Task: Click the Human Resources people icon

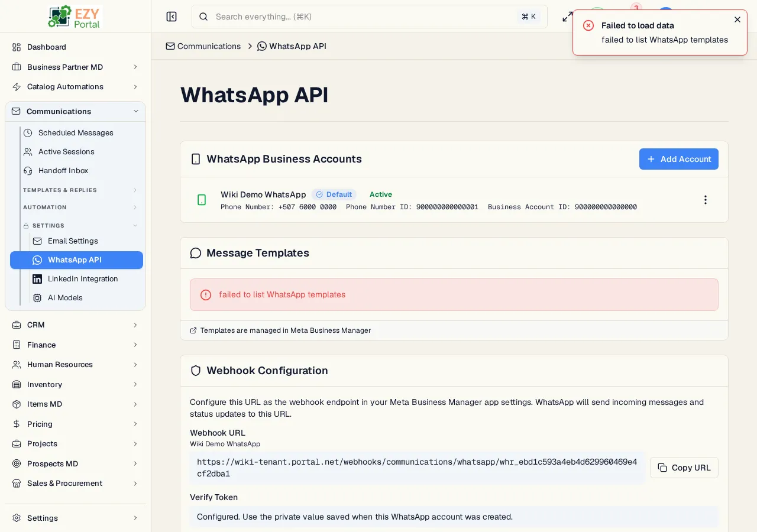Action: (x=17, y=365)
